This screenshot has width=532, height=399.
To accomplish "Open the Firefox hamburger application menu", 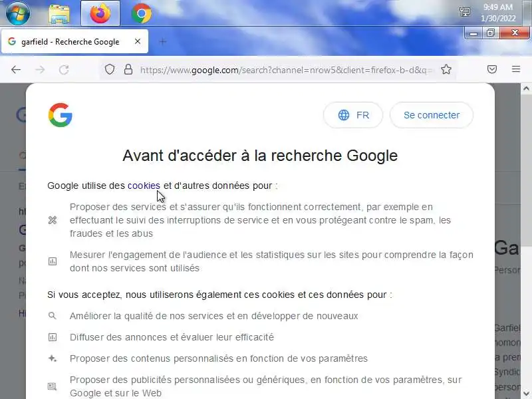I will coord(516,69).
